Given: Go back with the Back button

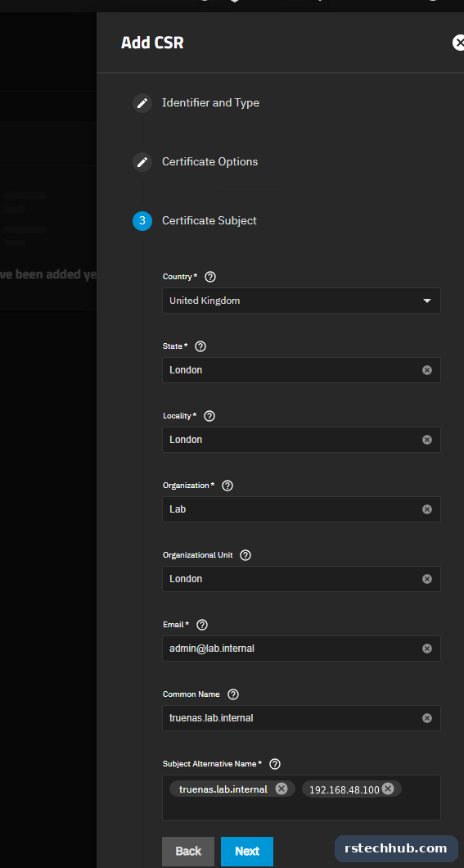Looking at the screenshot, I should [x=188, y=852].
